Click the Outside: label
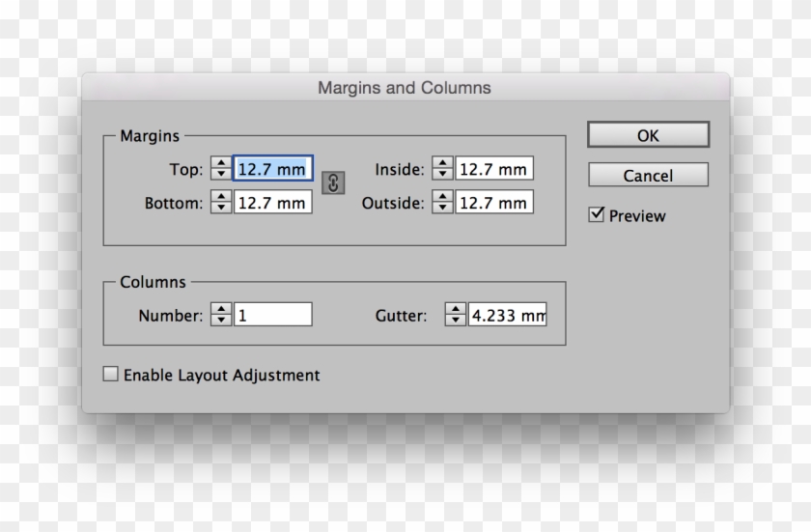Screen dimensions: 811x532 pyautogui.click(x=393, y=203)
